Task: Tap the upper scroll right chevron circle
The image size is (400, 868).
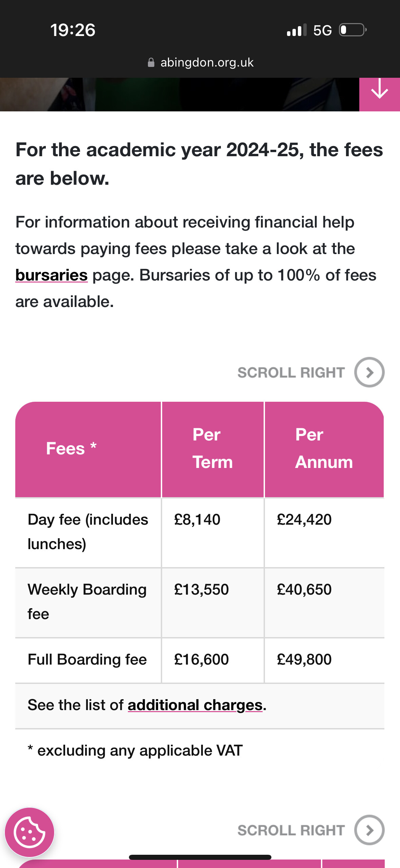Action: [x=369, y=372]
